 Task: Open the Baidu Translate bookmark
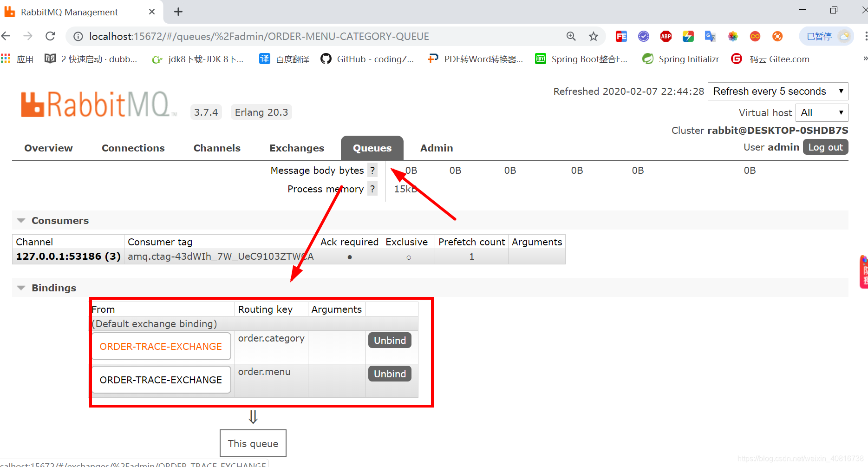click(x=284, y=59)
